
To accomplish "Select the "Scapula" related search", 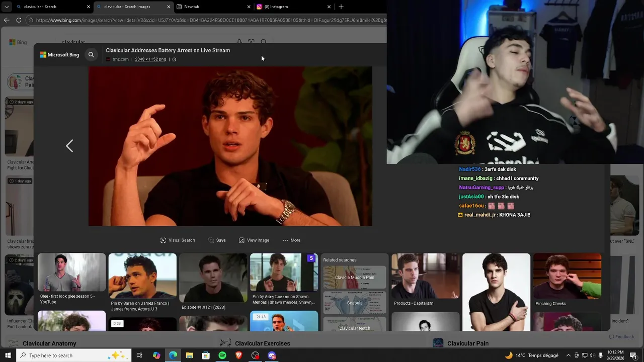I will point(355,303).
